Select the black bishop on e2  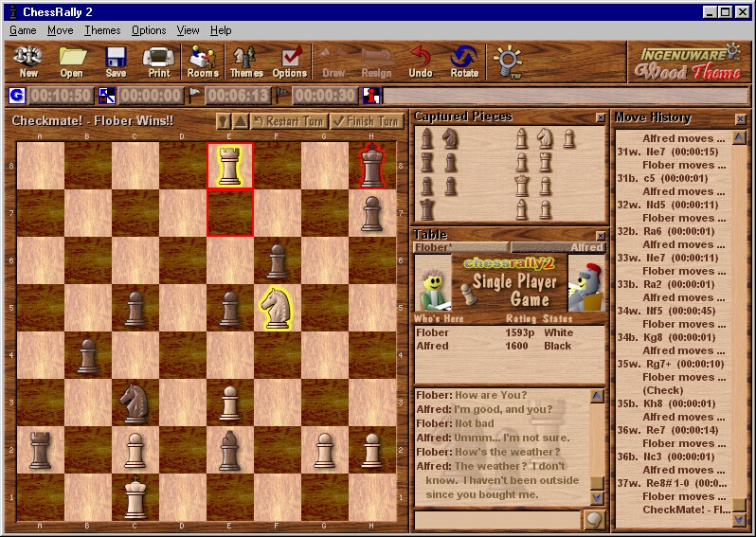tap(230, 450)
